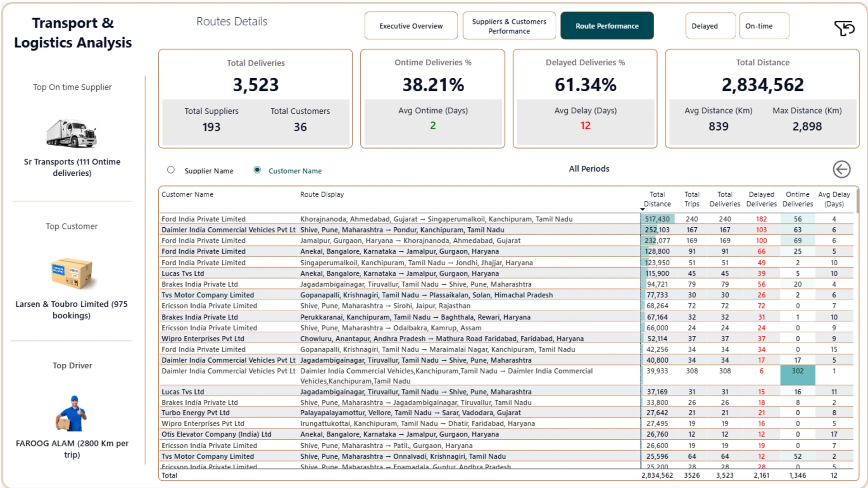Sort by Total Deliveries column header

pyautogui.click(x=725, y=199)
